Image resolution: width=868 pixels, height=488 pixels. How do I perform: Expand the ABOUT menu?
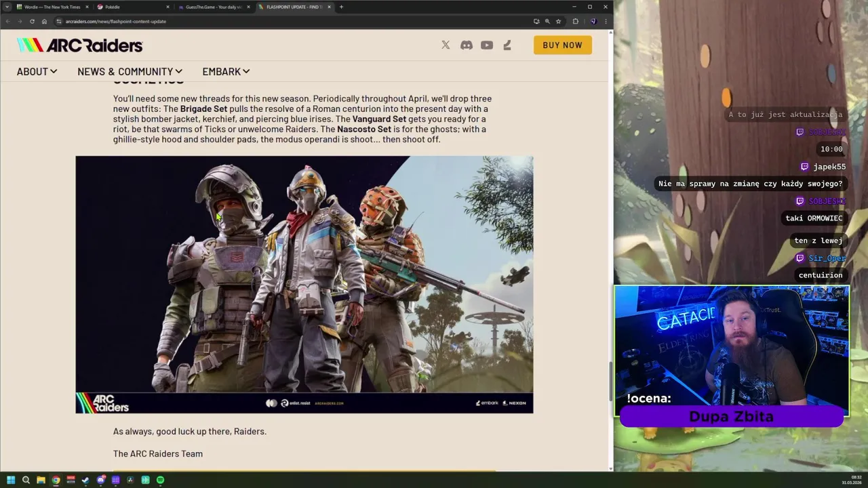pyautogui.click(x=37, y=71)
